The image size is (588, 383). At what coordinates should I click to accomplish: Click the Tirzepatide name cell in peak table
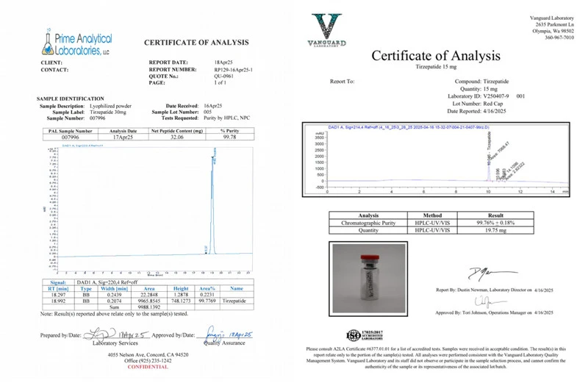(x=234, y=301)
